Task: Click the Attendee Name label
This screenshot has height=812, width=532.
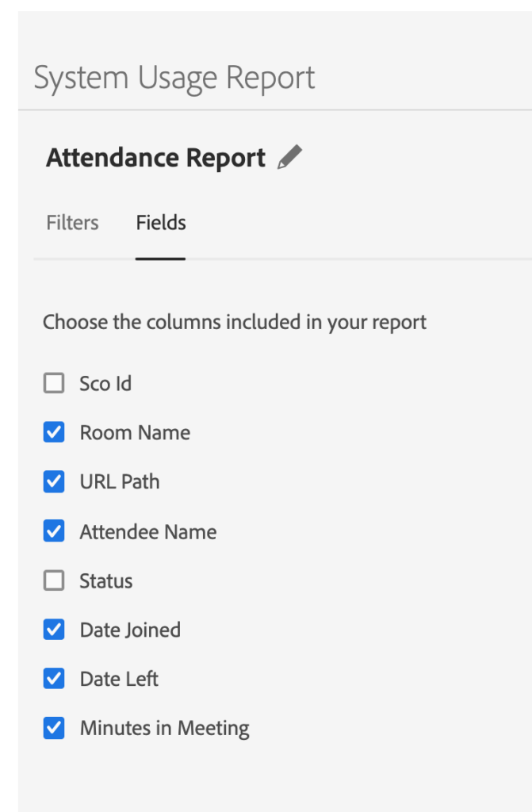Action: [148, 532]
